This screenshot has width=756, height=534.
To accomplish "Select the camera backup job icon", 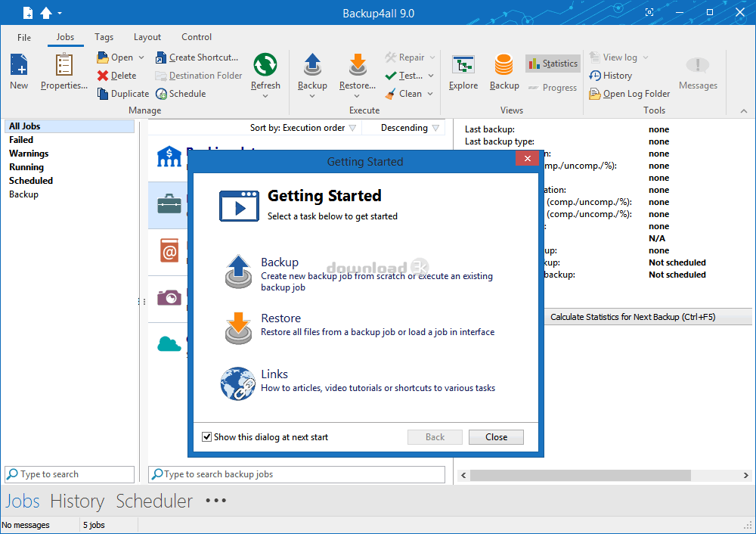I will coord(169,297).
